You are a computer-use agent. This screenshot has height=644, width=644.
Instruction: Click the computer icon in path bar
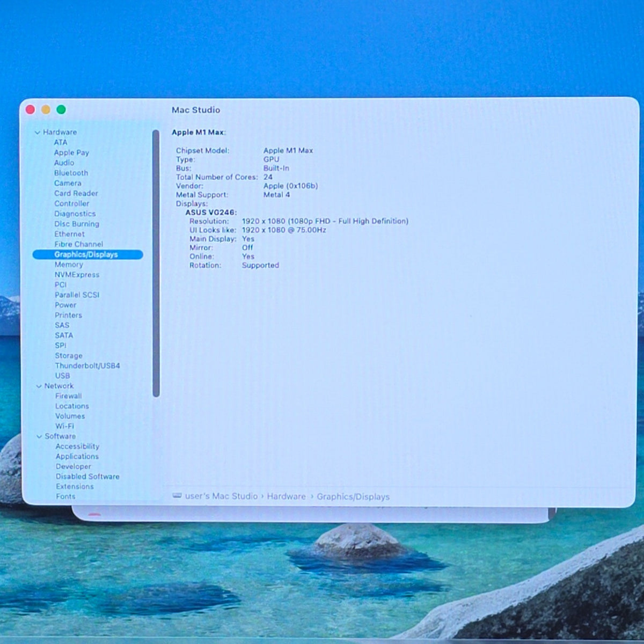pyautogui.click(x=177, y=496)
